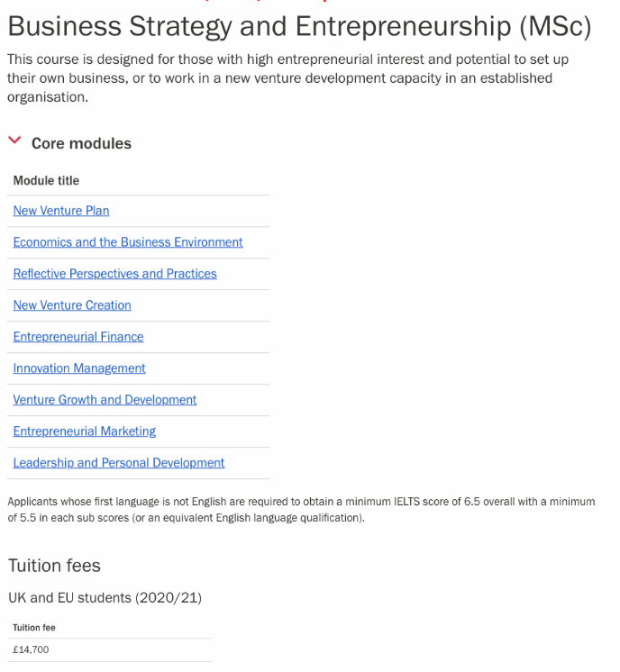Click the IELTS requirements paragraph
620x672 pixels.
click(301, 510)
